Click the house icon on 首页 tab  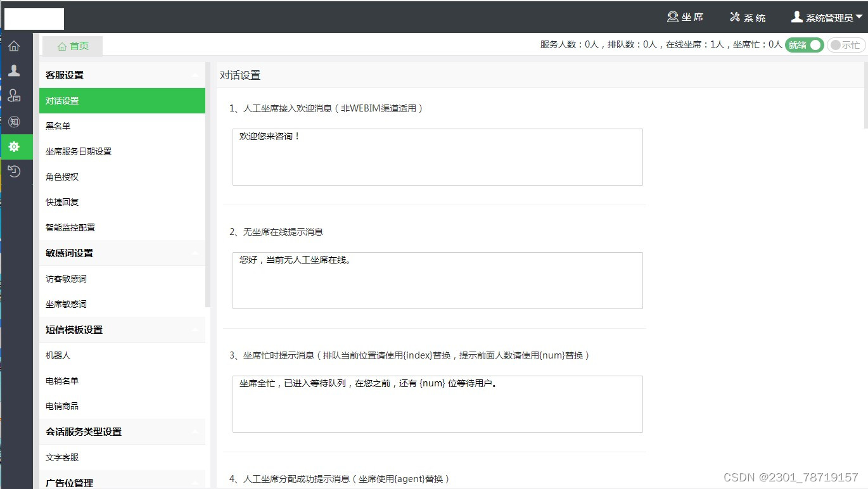pyautogui.click(x=62, y=46)
